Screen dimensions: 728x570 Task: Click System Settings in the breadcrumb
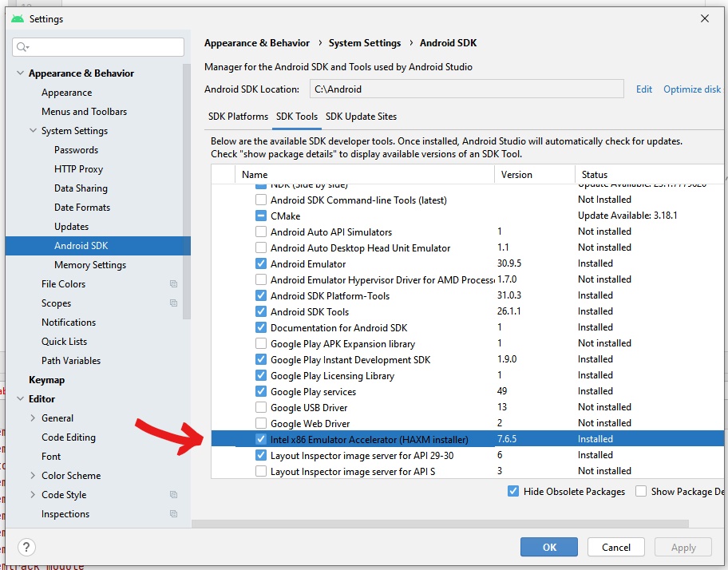[x=365, y=43]
